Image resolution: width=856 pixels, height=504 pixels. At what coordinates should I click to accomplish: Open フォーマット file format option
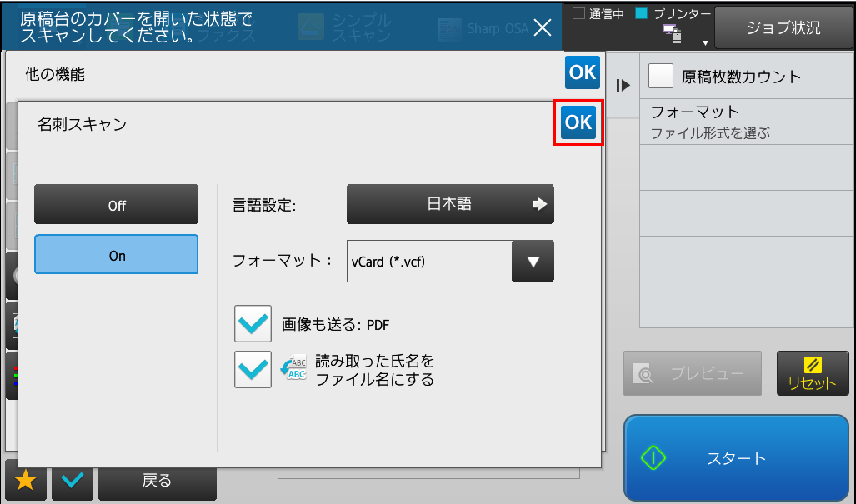click(x=746, y=122)
